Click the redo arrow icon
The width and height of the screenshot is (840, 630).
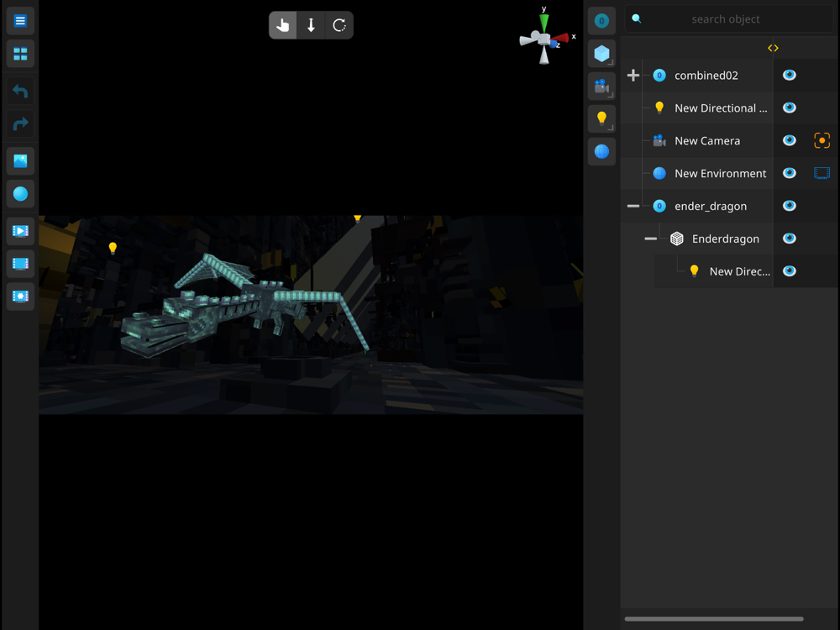point(20,123)
